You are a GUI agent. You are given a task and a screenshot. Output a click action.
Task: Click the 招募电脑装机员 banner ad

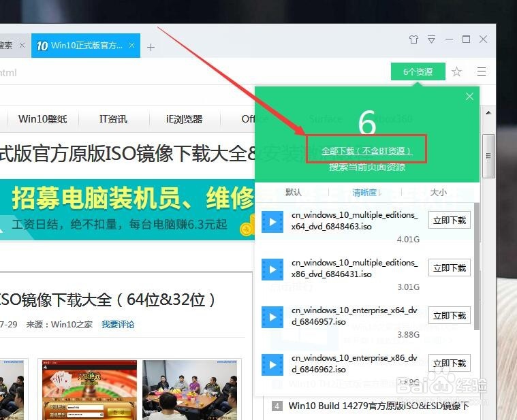127,210
